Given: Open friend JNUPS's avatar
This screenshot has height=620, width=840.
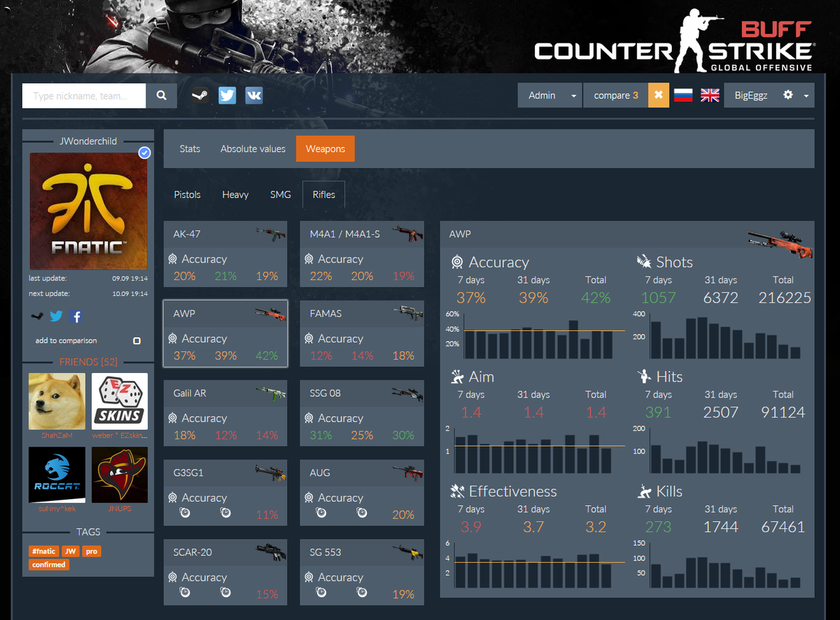Looking at the screenshot, I should [120, 475].
